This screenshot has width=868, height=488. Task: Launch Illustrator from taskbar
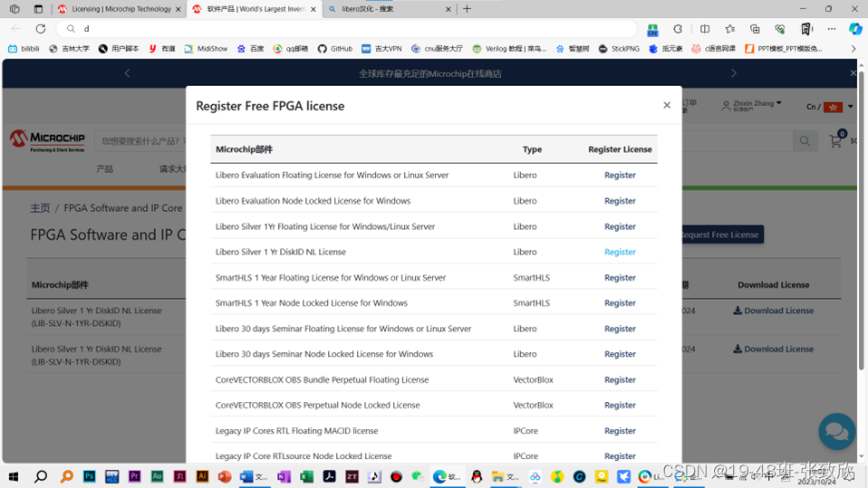[x=203, y=476]
